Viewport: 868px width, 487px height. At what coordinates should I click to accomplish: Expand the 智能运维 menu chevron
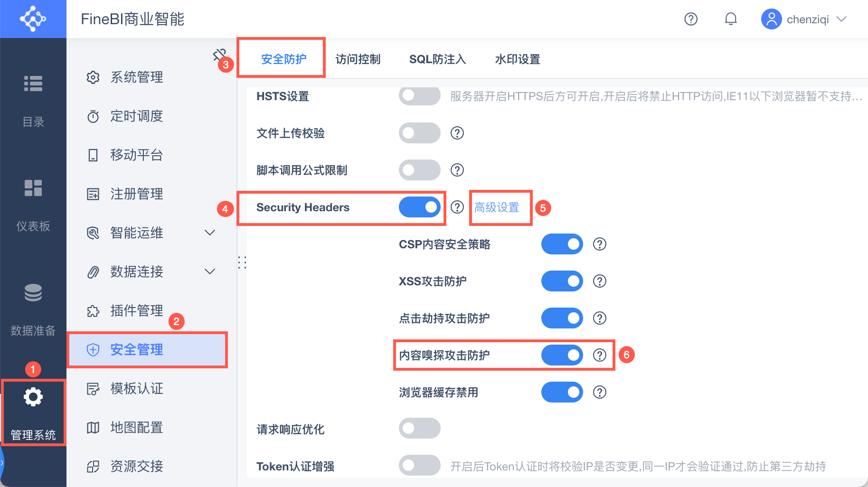tap(209, 233)
